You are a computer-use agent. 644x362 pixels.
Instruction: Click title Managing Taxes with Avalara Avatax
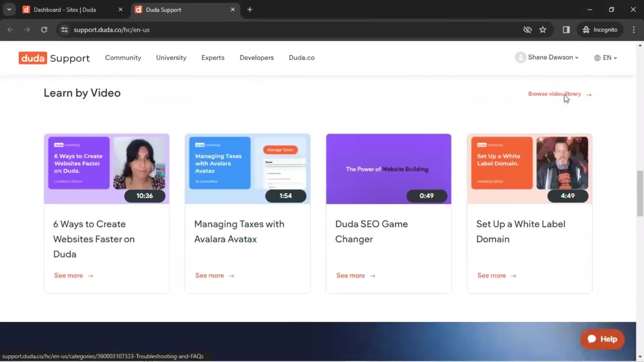point(239,232)
